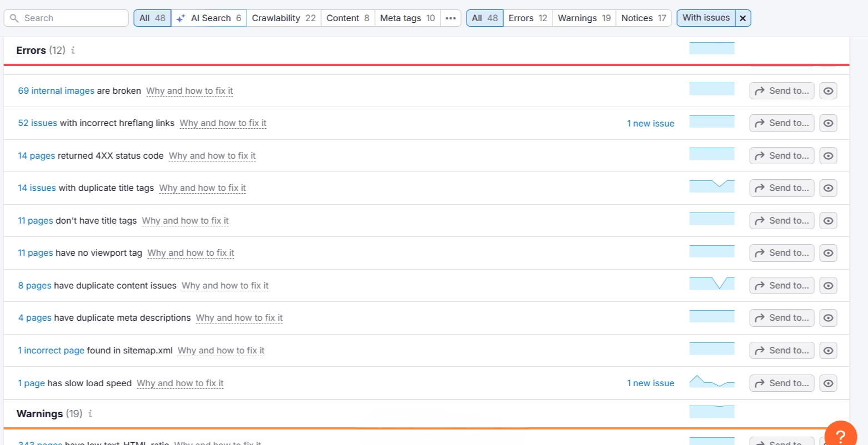Remove the With issues filter via X

(742, 18)
